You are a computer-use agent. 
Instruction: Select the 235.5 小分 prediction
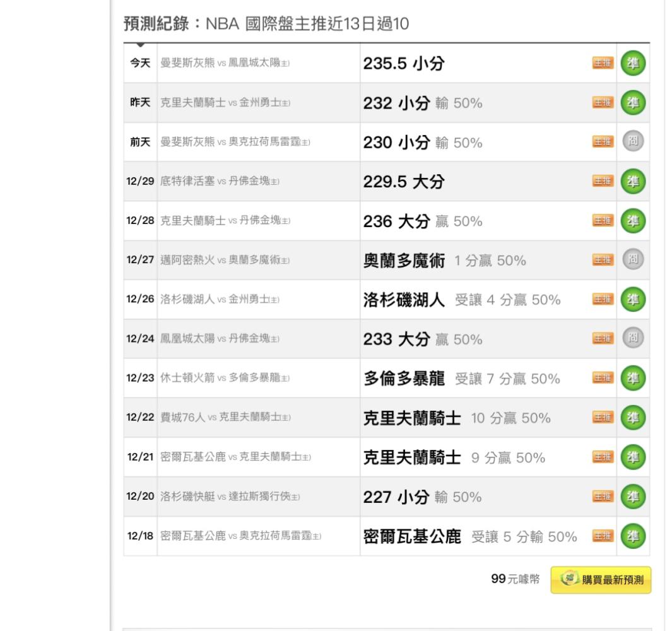tap(404, 64)
